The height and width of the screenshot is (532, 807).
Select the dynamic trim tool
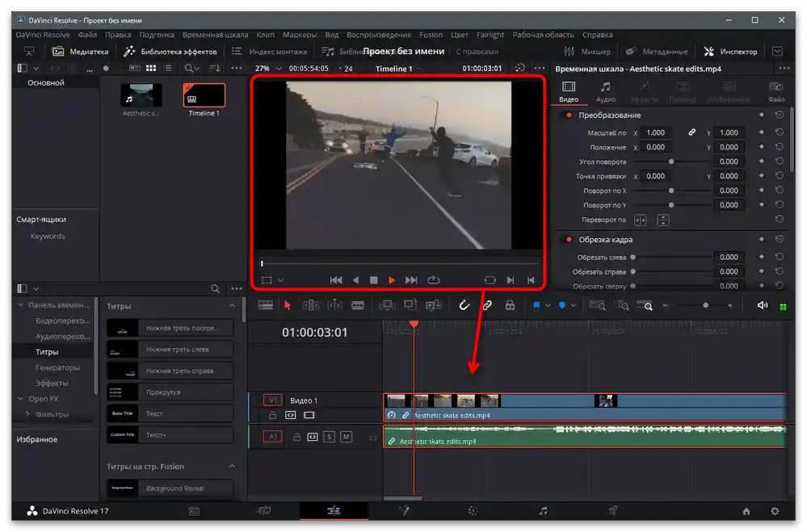point(334,306)
